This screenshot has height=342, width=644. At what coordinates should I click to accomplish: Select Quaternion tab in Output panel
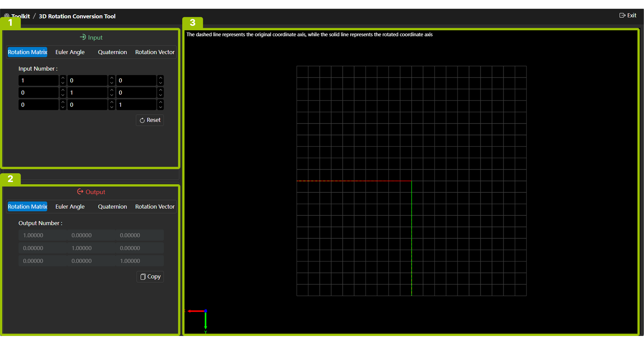112,207
